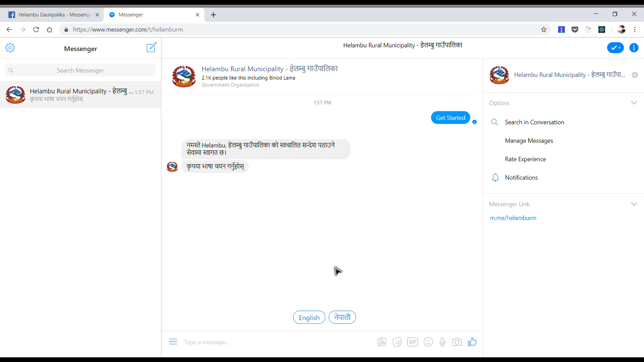Go back in browser history
The height and width of the screenshot is (362, 644).
pyautogui.click(x=9, y=29)
